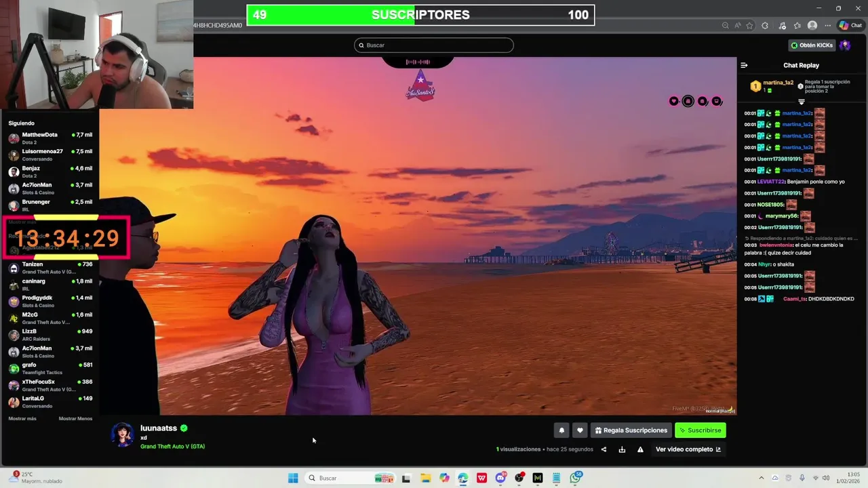Open the Obtén KICKs button

pos(812,45)
